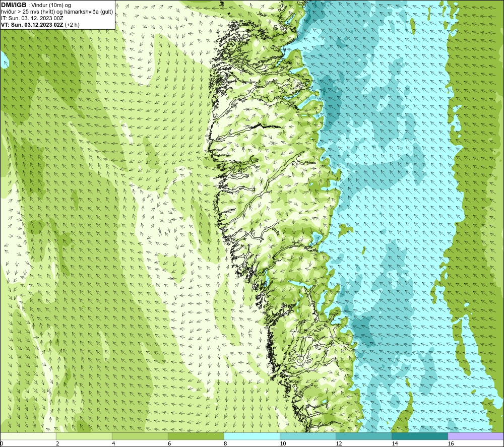Click the 6–8 m/s olive green legend swatch

(x=196, y=436)
